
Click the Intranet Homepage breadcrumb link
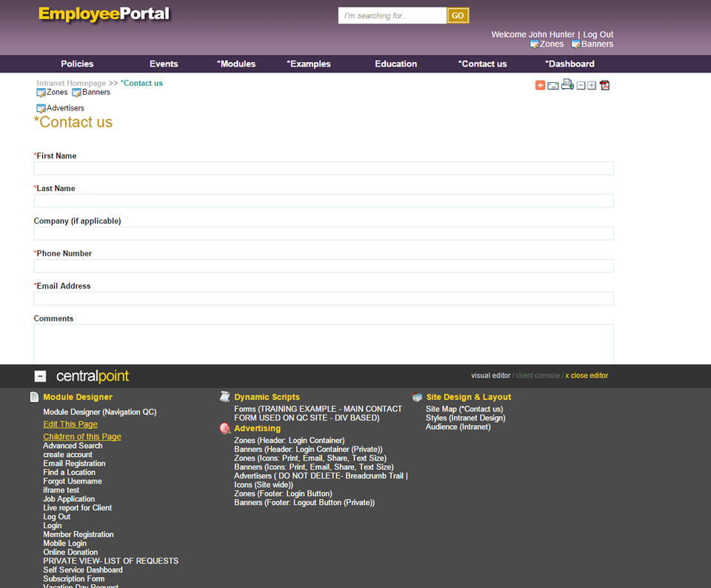[x=71, y=83]
